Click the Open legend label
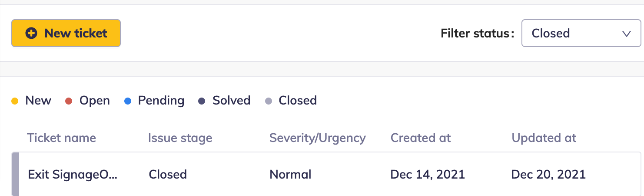The height and width of the screenshot is (196, 644). coord(94,101)
